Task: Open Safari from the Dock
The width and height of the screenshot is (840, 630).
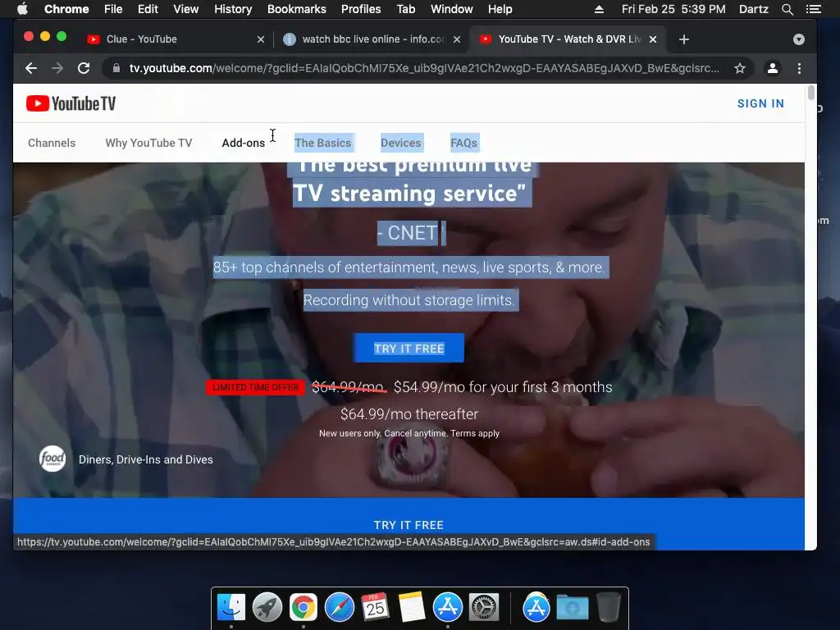Action: 339,608
